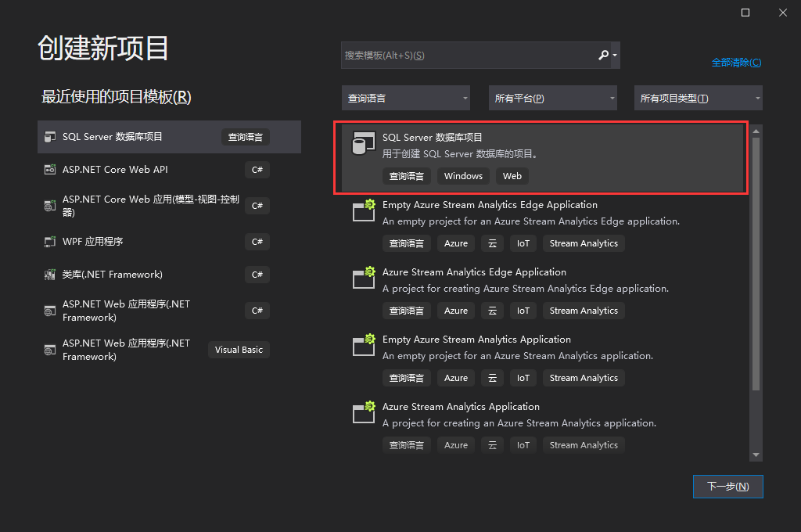
Task: Select the Visual Basic ASP.NET Web 应用程序 template
Action: click(169, 350)
